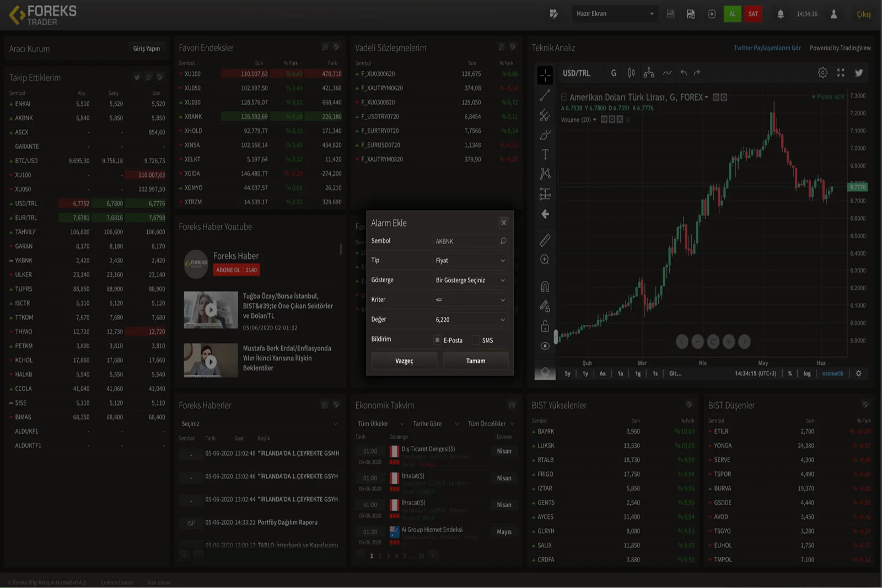Confirm the alarm with Tamam button
This screenshot has height=588, width=882.
click(x=475, y=361)
